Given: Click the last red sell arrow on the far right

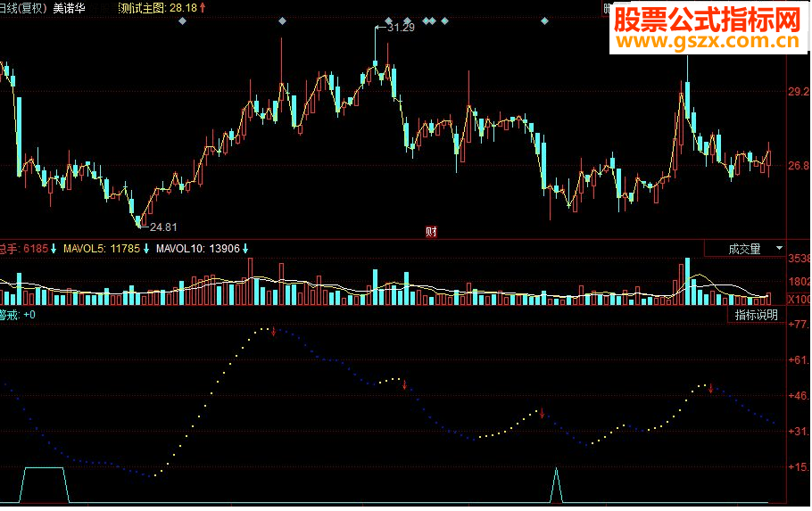Looking at the screenshot, I should pyautogui.click(x=711, y=388).
